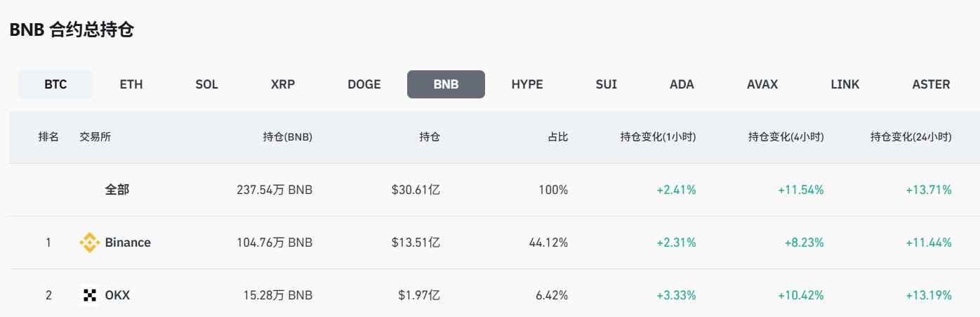Viewport: 980px width, 317px height.
Task: Sort by 持仓变化(1小时) column header
Action: 658,137
